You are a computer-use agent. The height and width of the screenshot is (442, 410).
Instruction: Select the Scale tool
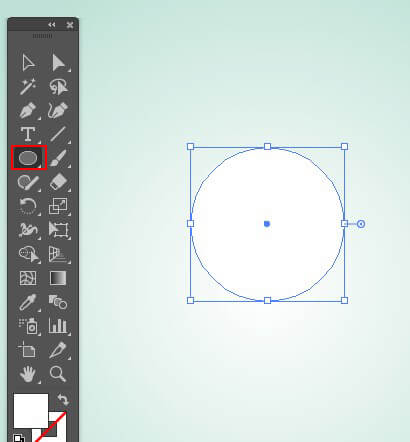58,206
